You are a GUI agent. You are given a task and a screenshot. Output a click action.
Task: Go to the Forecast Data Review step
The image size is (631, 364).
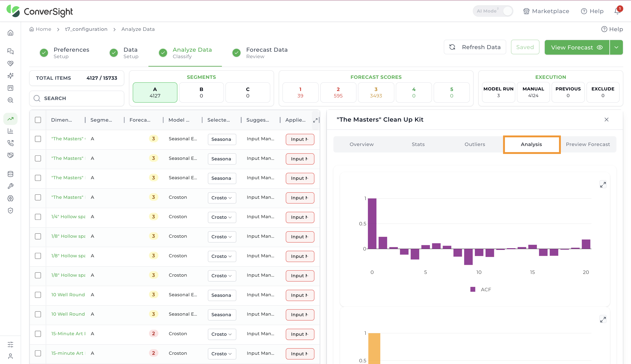[x=260, y=53]
